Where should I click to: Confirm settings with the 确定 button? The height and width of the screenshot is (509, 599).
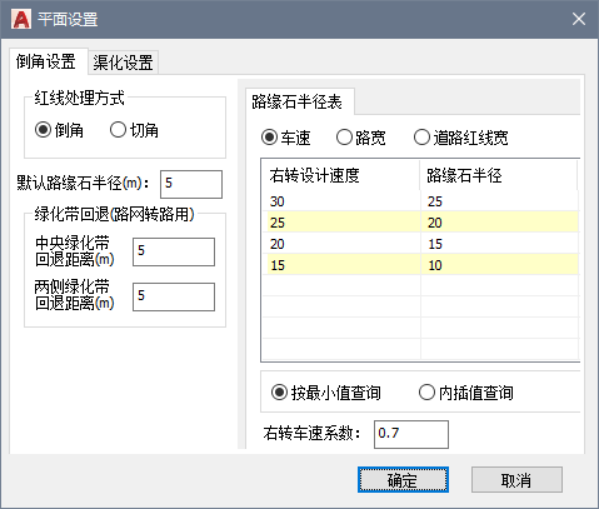coord(403,480)
